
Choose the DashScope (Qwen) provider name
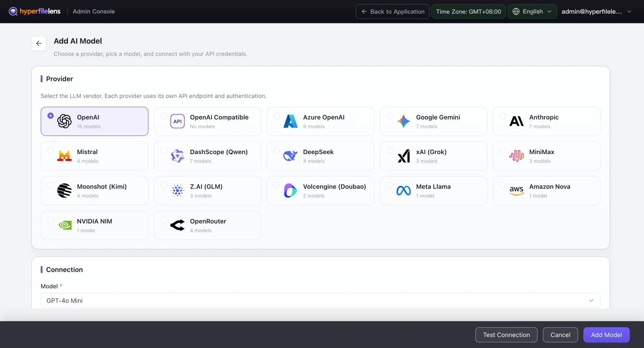219,152
